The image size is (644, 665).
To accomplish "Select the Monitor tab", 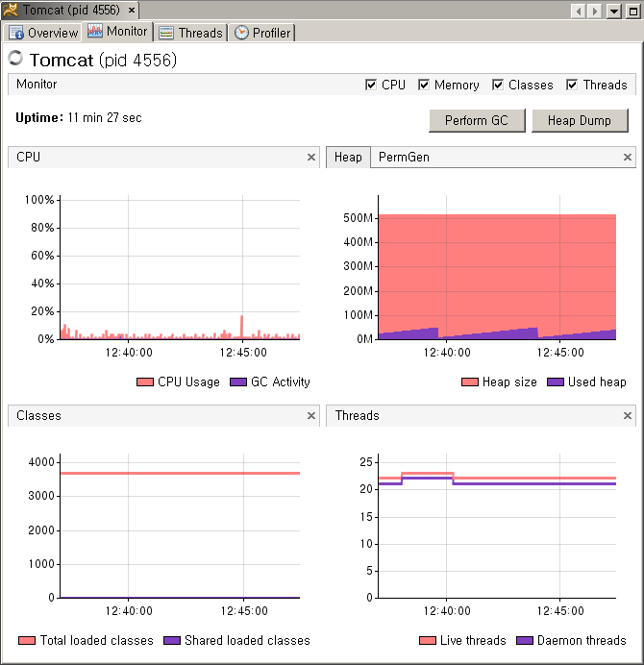I will (x=117, y=31).
